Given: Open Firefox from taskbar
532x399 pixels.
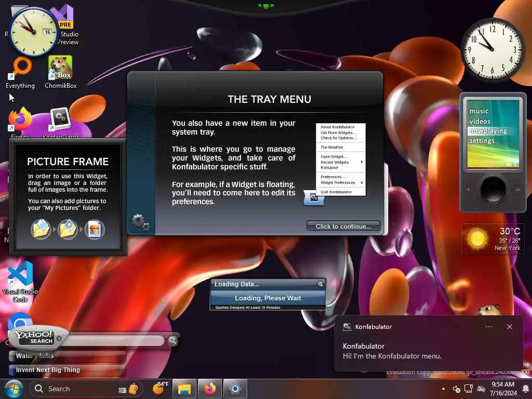Looking at the screenshot, I should (210, 389).
